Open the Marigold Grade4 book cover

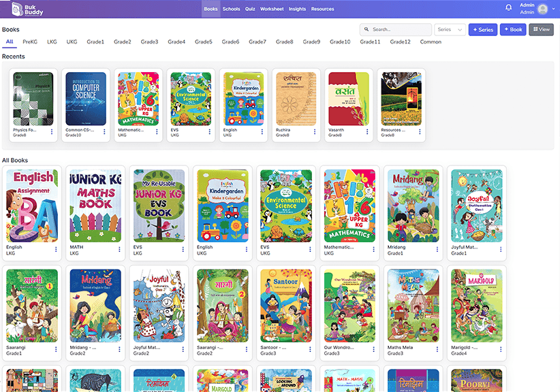[x=477, y=306]
